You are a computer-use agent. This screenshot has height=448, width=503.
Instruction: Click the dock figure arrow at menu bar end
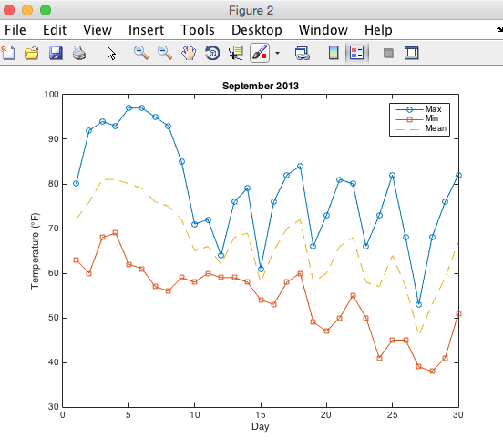point(499,30)
